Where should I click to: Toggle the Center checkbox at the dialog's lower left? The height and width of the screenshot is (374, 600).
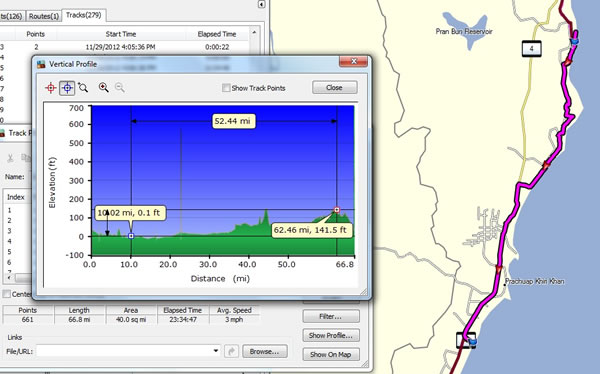(x=6, y=294)
